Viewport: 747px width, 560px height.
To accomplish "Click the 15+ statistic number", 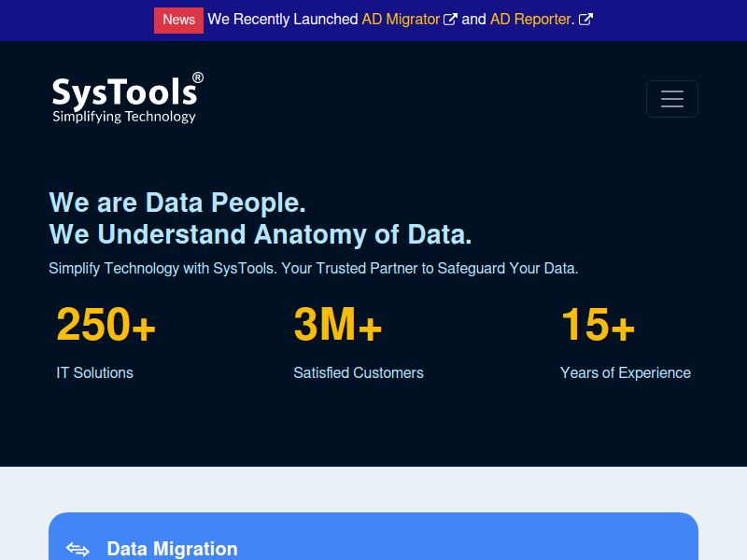I will click(598, 324).
